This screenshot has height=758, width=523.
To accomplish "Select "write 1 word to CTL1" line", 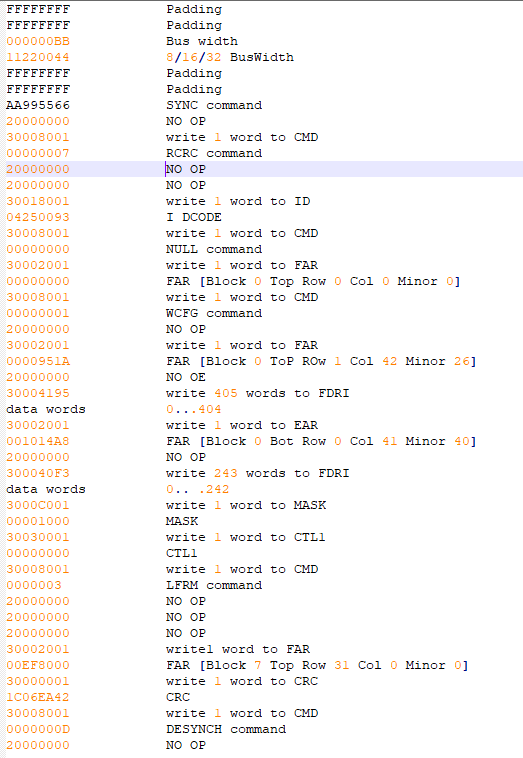I will (246, 537).
